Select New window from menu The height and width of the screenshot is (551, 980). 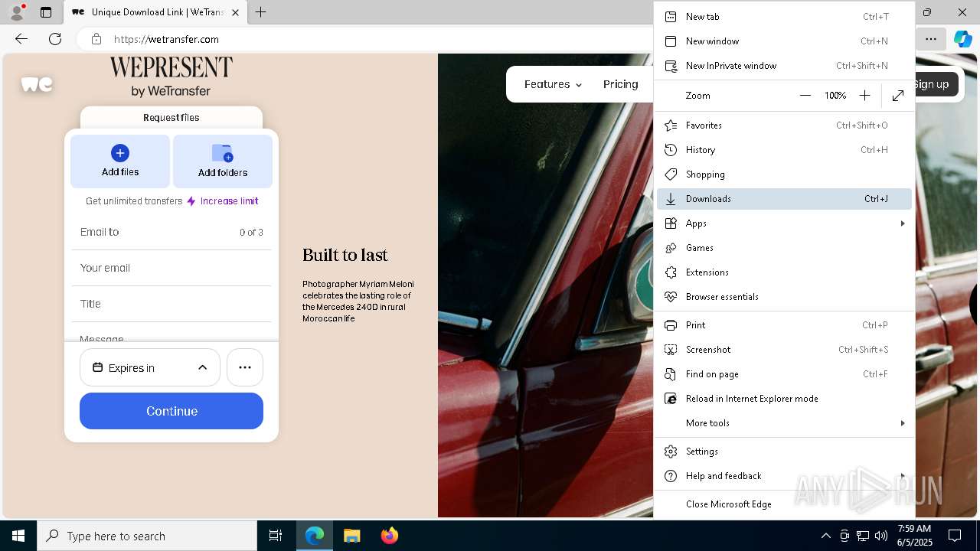[784, 41]
